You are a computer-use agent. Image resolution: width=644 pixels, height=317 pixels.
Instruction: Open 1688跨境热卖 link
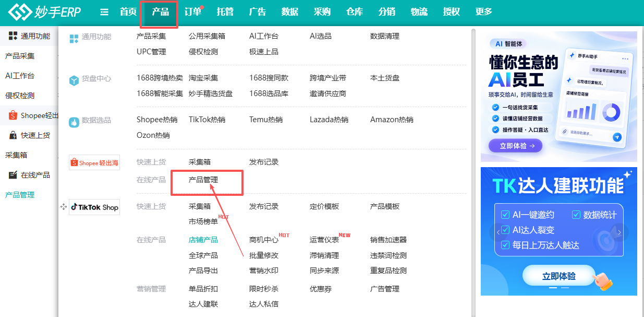160,78
